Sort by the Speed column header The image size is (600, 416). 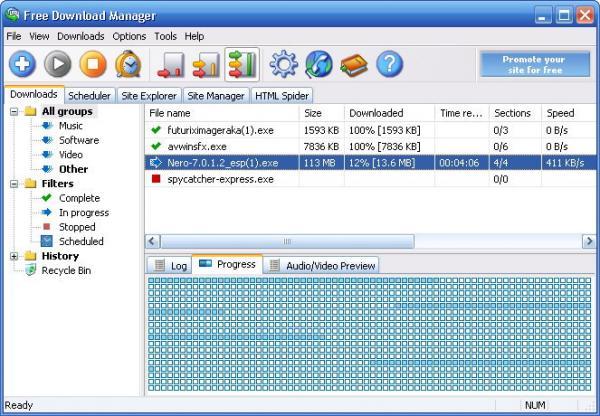[x=569, y=113]
